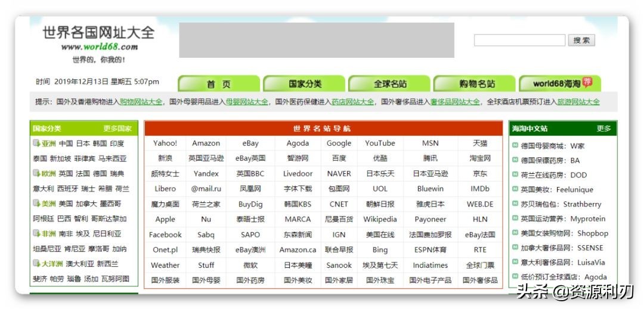The image size is (644, 309).
Task: Click the flag icon beside 非洲
Action: pos(37,234)
